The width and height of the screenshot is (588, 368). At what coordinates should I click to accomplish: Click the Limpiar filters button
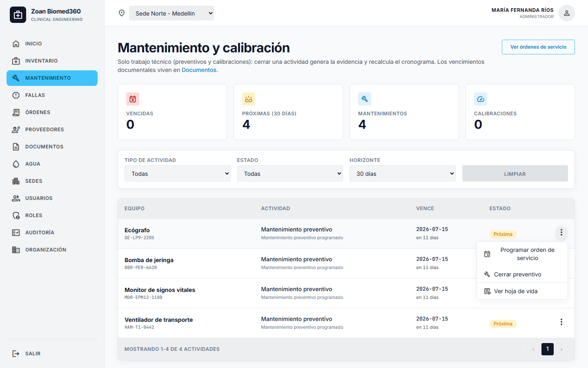pyautogui.click(x=515, y=173)
